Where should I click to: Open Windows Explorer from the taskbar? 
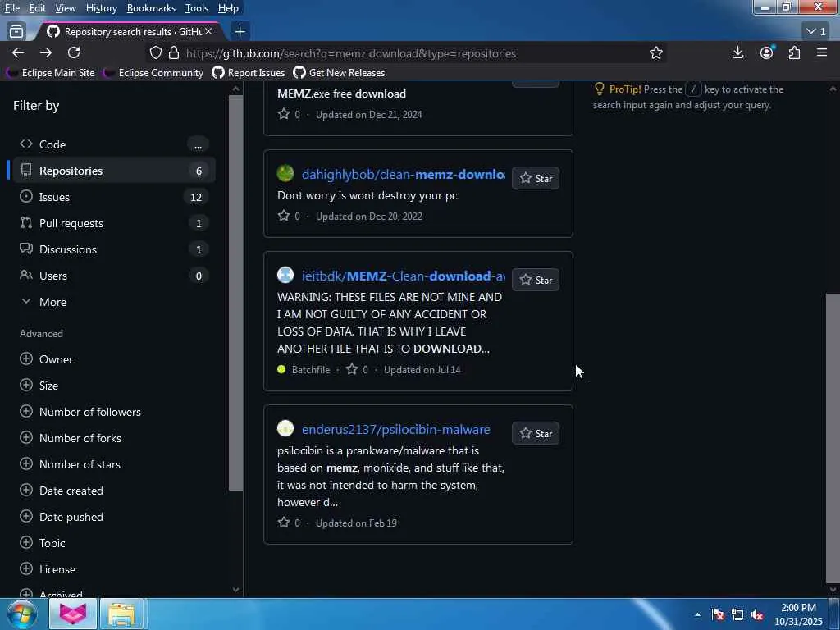pyautogui.click(x=121, y=614)
